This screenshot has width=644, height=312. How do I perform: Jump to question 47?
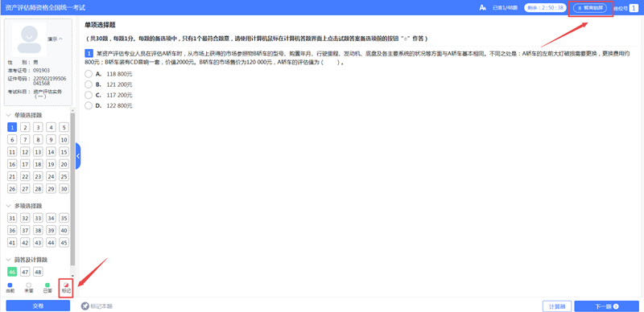click(25, 272)
